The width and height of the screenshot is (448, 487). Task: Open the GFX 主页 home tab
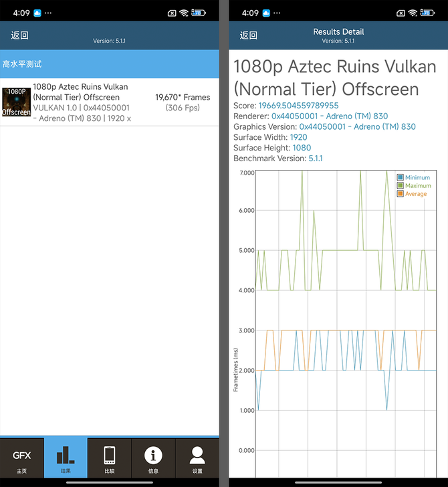(x=21, y=459)
